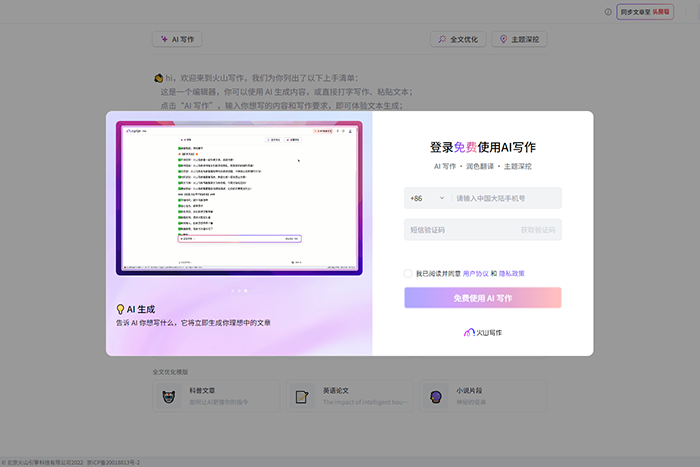Tick the agreement checkbox before 我已阅读并同意
The width and height of the screenshot is (700, 467).
coord(408,273)
